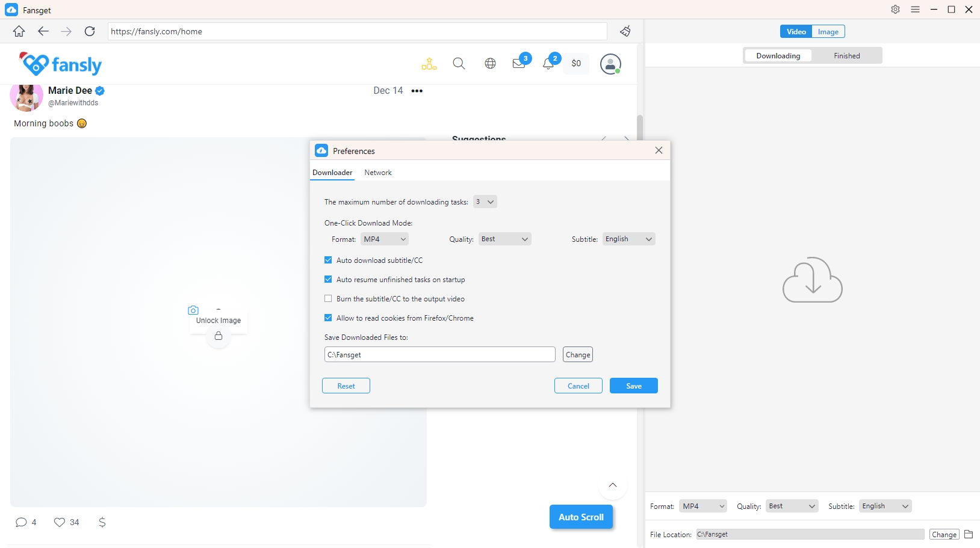Screen dimensions: 980x548
Task: Click the File Location path field
Action: coord(810,534)
